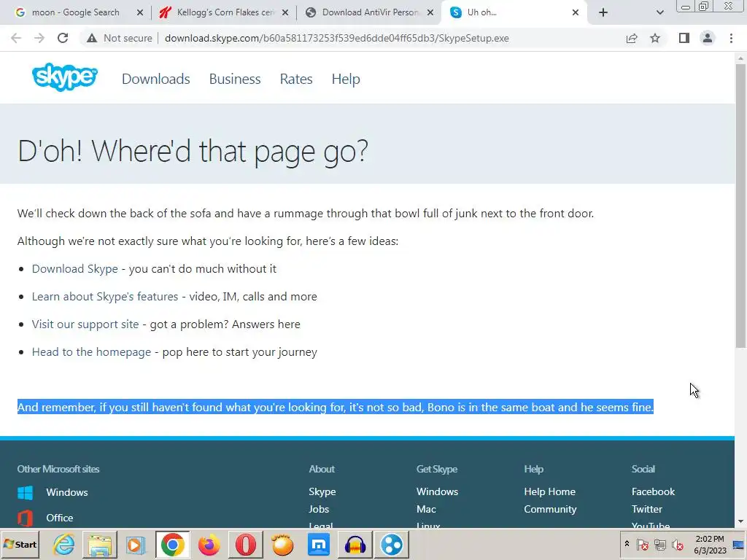Open the orange ball app taskbar icon
Viewport: 747px width, 560px height.
pyautogui.click(x=282, y=545)
